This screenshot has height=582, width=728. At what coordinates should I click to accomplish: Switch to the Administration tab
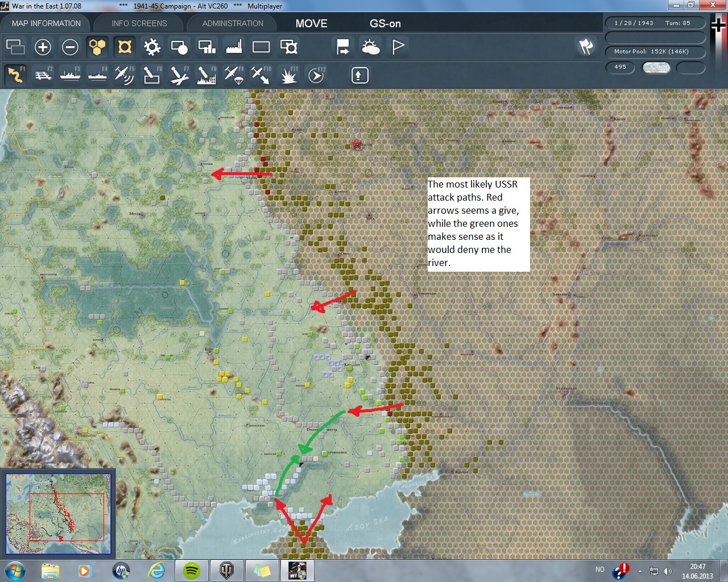pos(233,23)
